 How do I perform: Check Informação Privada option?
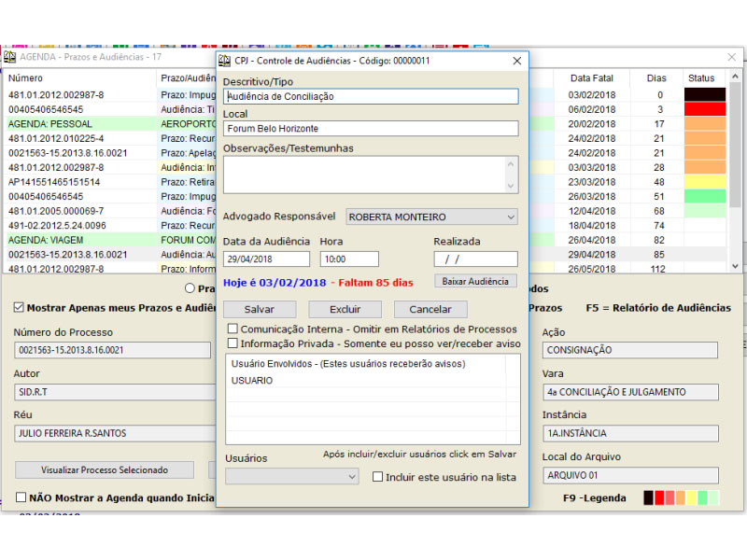[233, 343]
